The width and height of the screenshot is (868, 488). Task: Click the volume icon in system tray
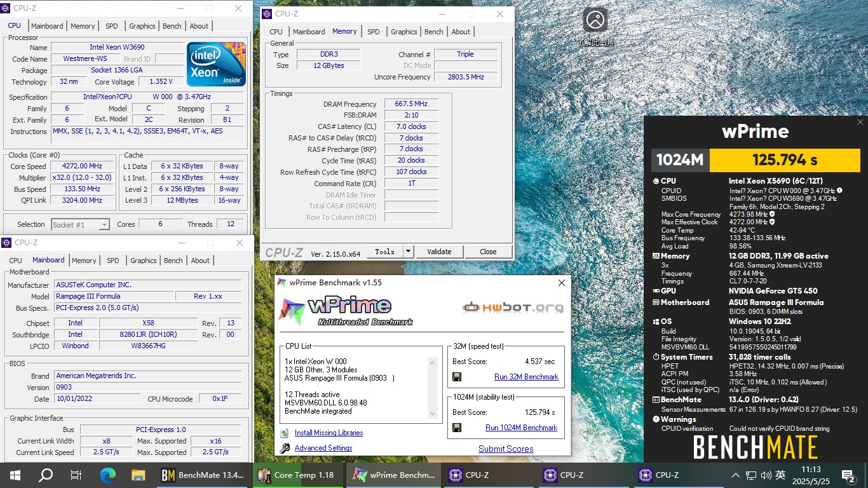click(x=766, y=475)
